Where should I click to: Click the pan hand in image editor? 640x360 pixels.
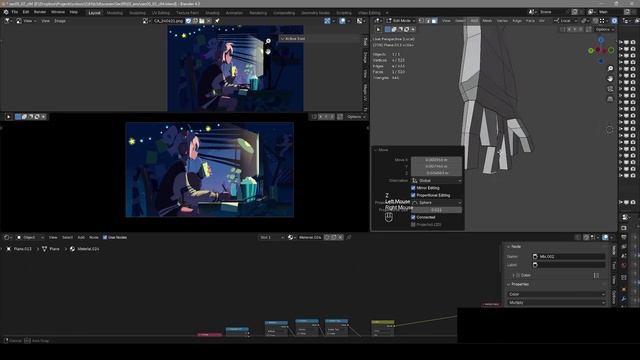pos(268,52)
